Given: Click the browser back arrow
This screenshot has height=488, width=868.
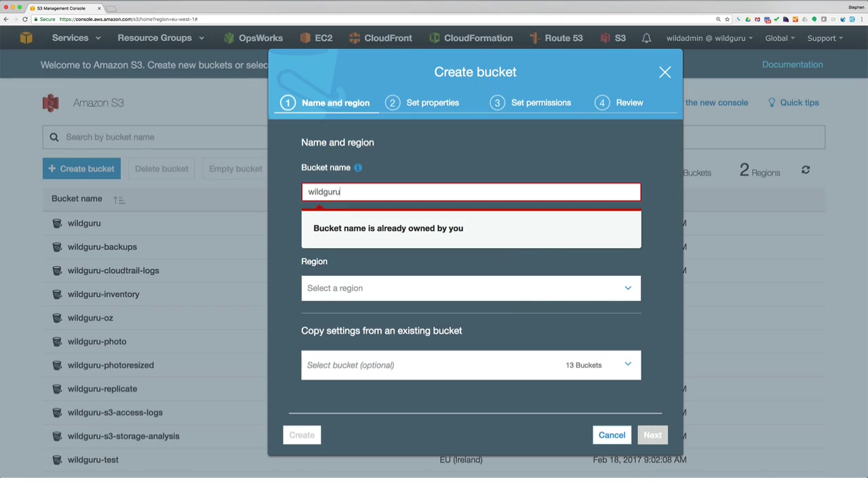Looking at the screenshot, I should coord(6,19).
